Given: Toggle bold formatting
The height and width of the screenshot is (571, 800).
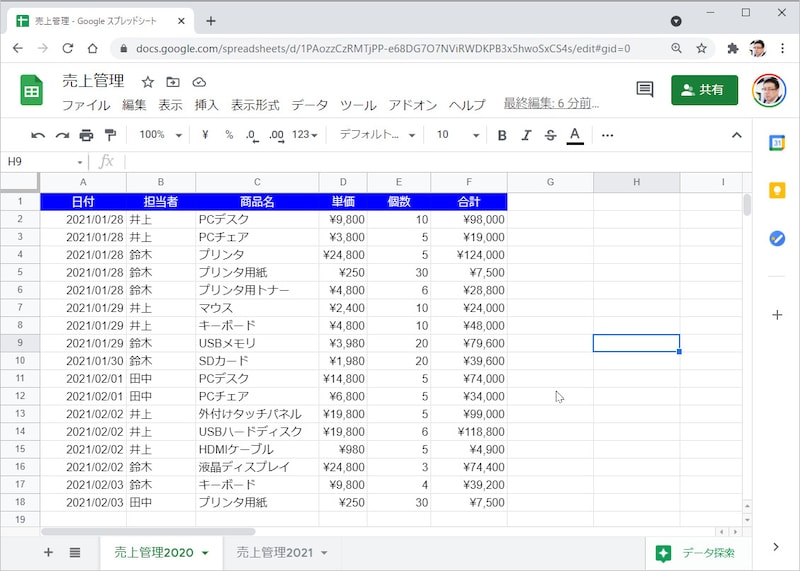Looking at the screenshot, I should (502, 135).
